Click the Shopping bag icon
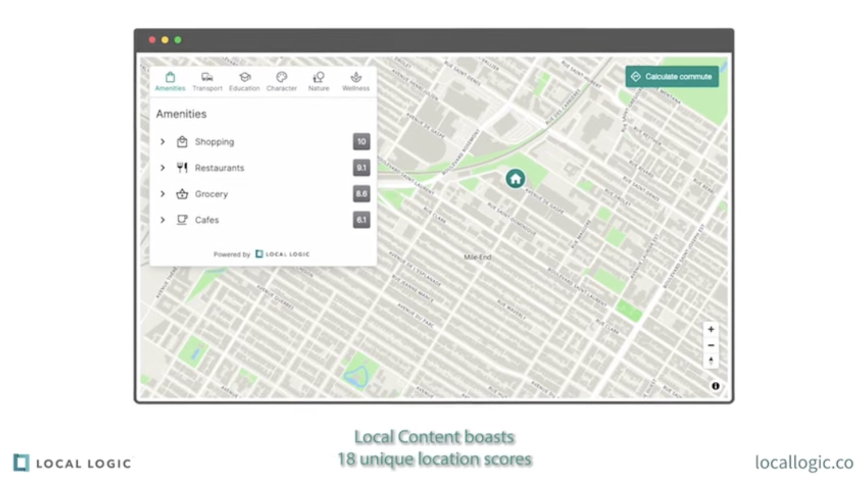 click(182, 142)
